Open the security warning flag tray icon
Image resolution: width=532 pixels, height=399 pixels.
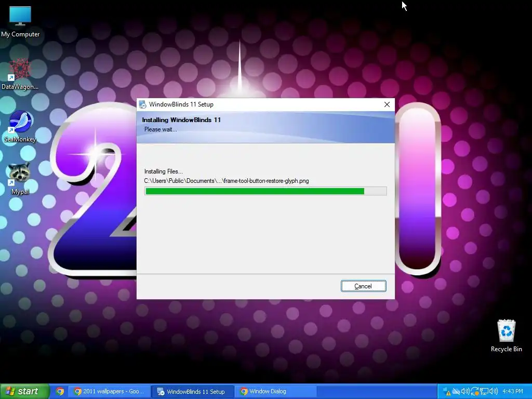click(447, 391)
